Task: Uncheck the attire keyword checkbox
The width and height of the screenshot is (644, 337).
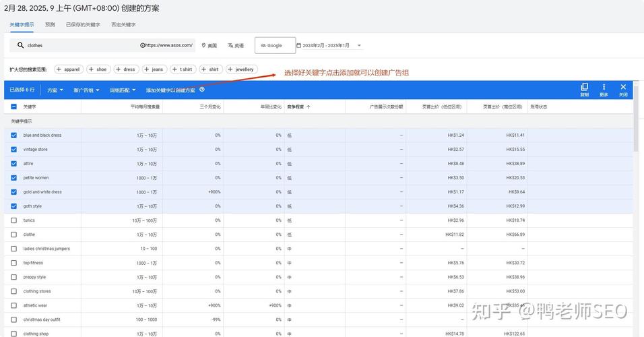Action: click(14, 164)
